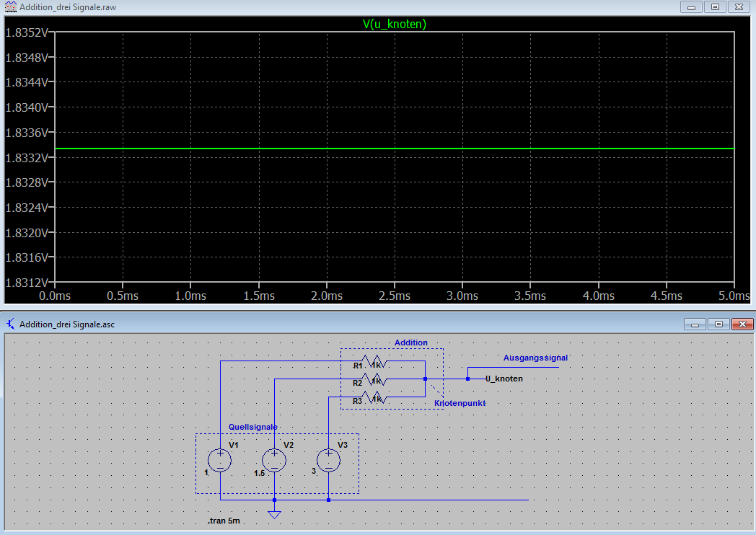The height and width of the screenshot is (535, 756).
Task: Select resistor R3 in the schematic
Action: pos(375,397)
